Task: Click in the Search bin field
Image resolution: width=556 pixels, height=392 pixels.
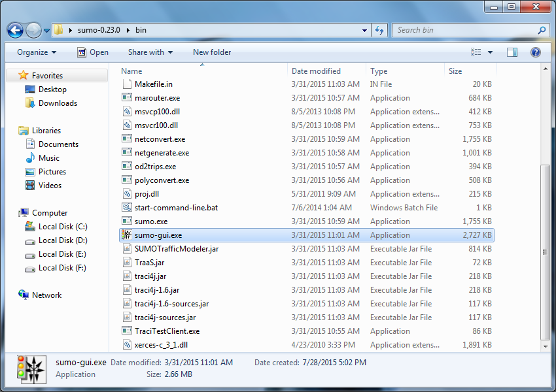Action: pyautogui.click(x=464, y=30)
